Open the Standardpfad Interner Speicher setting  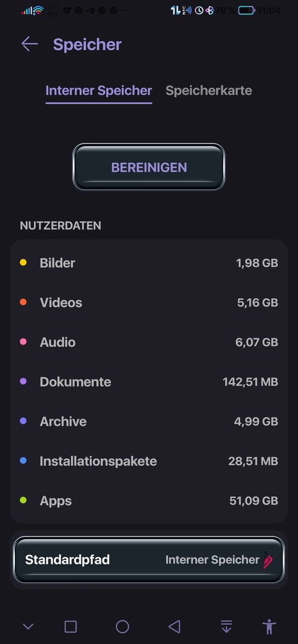149,560
